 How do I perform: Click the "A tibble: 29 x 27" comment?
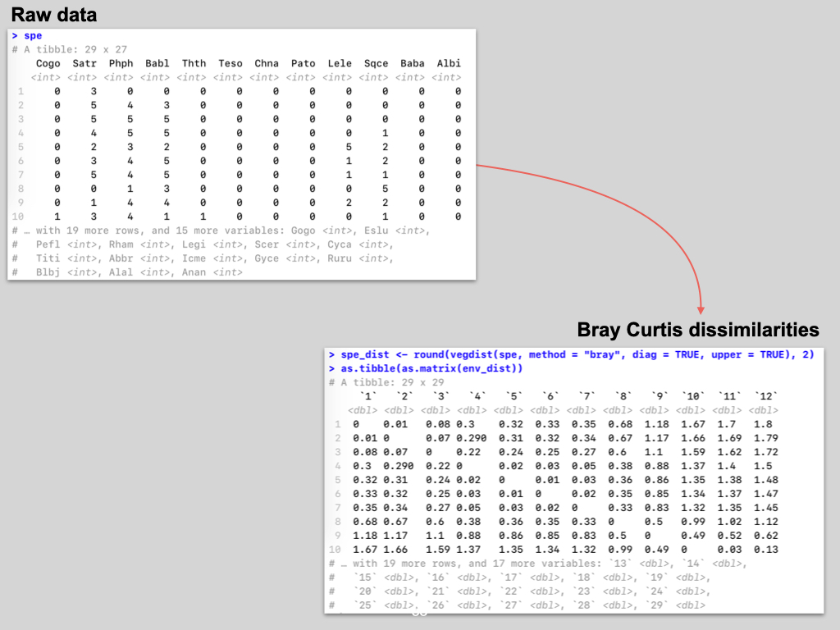(x=70, y=50)
